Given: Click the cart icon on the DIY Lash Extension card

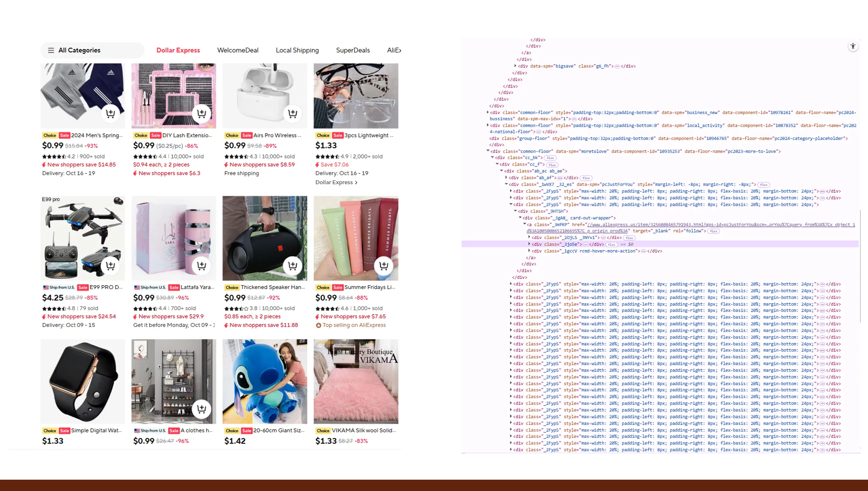Looking at the screenshot, I should 202,113.
